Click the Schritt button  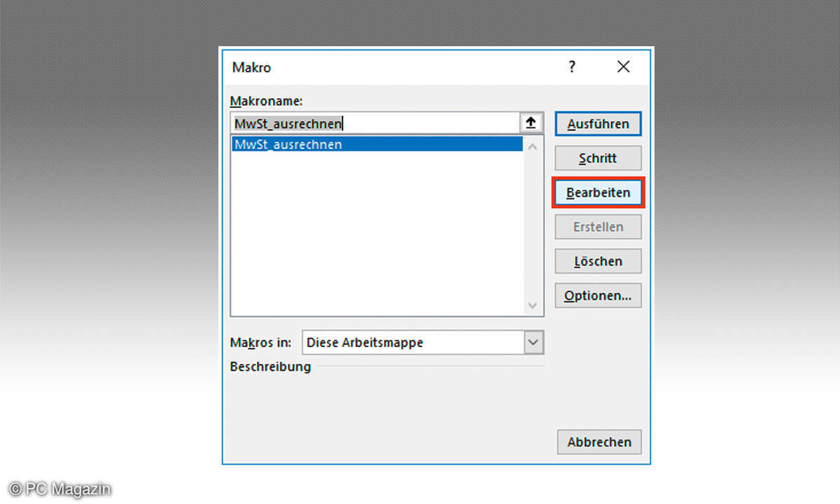(598, 158)
